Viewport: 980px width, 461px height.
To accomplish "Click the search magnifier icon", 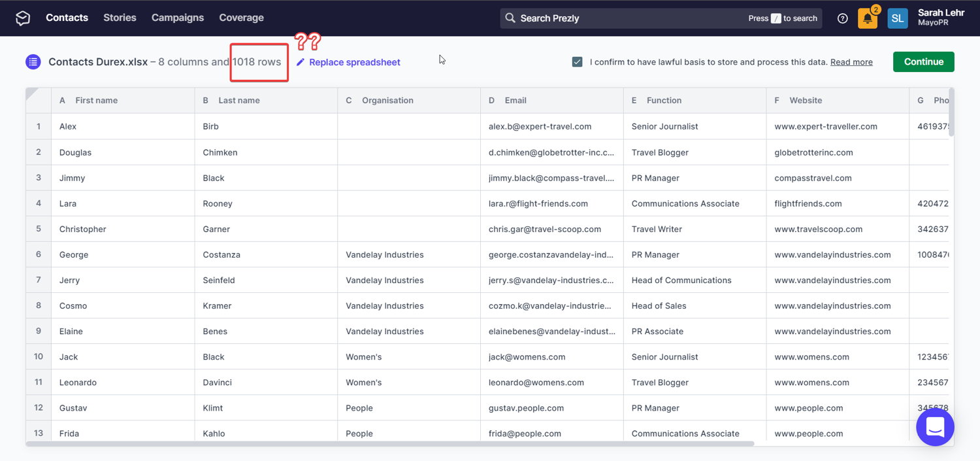I will click(510, 18).
